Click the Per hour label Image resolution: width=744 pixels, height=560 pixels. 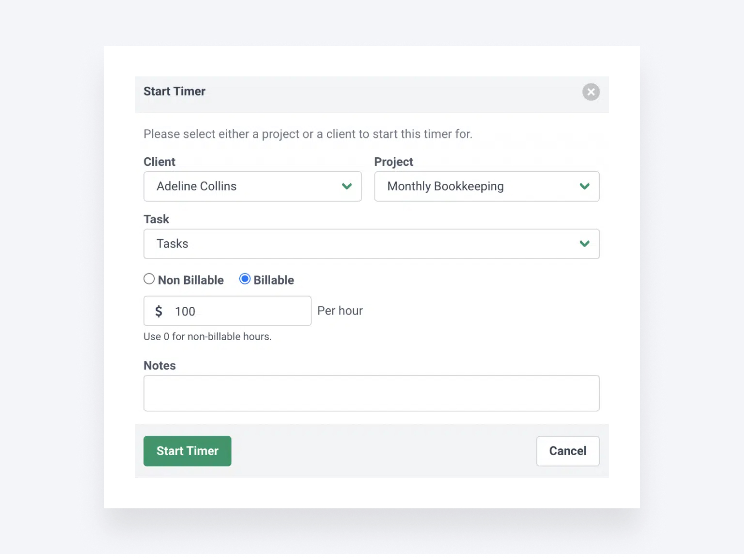click(x=340, y=311)
